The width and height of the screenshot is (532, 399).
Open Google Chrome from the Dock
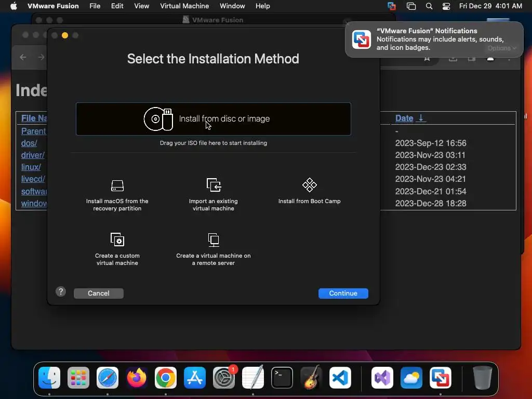pos(166,378)
